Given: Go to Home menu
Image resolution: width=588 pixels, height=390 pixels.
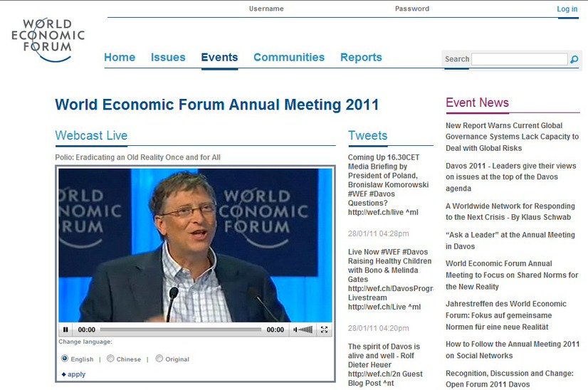Looking at the screenshot, I should click(x=120, y=58).
